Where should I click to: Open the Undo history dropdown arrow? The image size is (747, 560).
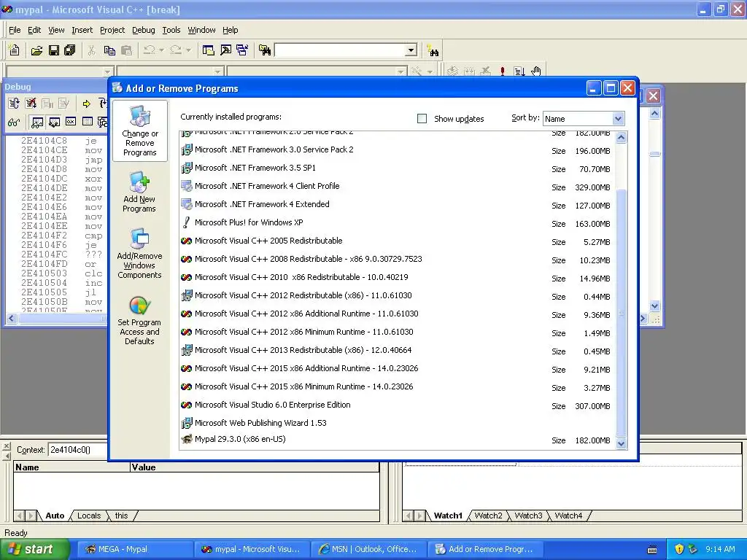pyautogui.click(x=161, y=50)
